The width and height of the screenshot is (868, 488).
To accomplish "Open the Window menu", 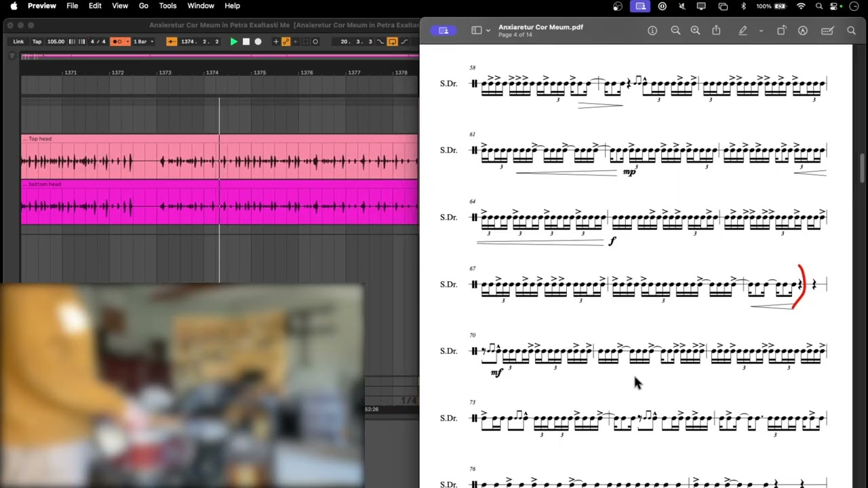I will tap(201, 6).
